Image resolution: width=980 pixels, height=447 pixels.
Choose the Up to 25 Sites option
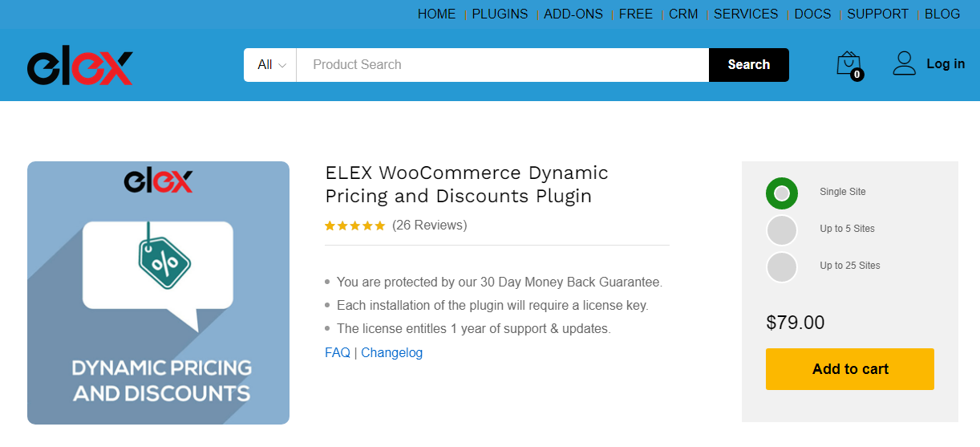(782, 266)
